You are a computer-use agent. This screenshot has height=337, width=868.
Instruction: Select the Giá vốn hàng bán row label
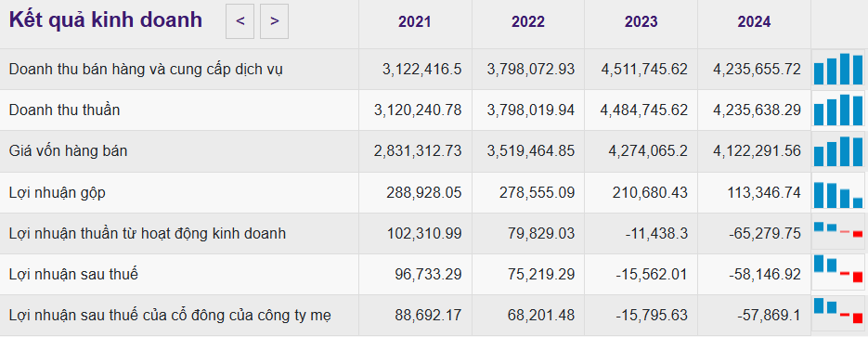(x=68, y=150)
